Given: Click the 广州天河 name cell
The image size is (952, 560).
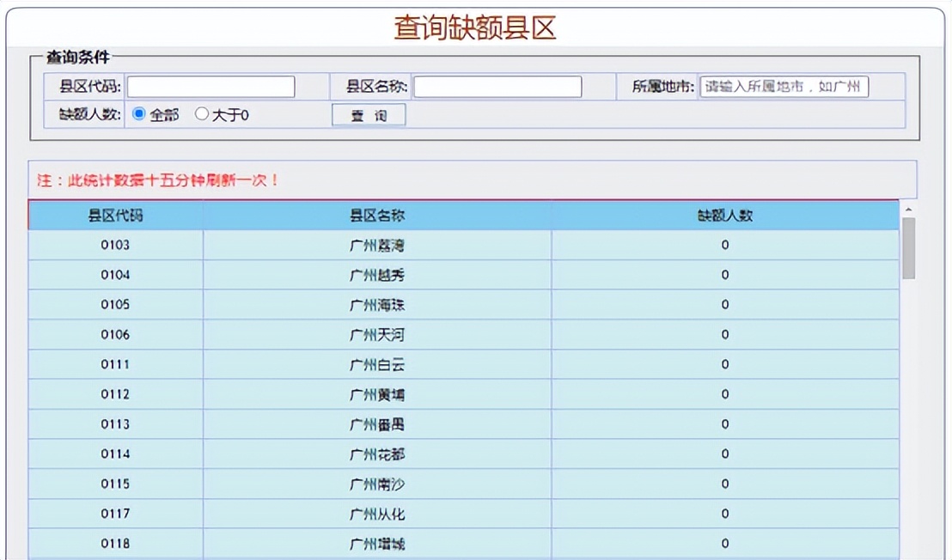Looking at the screenshot, I should 377,334.
